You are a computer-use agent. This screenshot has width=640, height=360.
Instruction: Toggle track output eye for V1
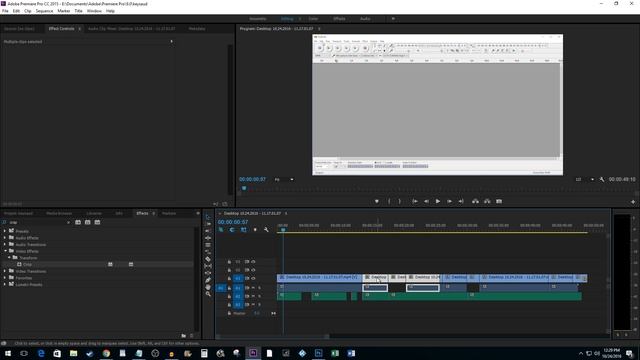click(253, 278)
